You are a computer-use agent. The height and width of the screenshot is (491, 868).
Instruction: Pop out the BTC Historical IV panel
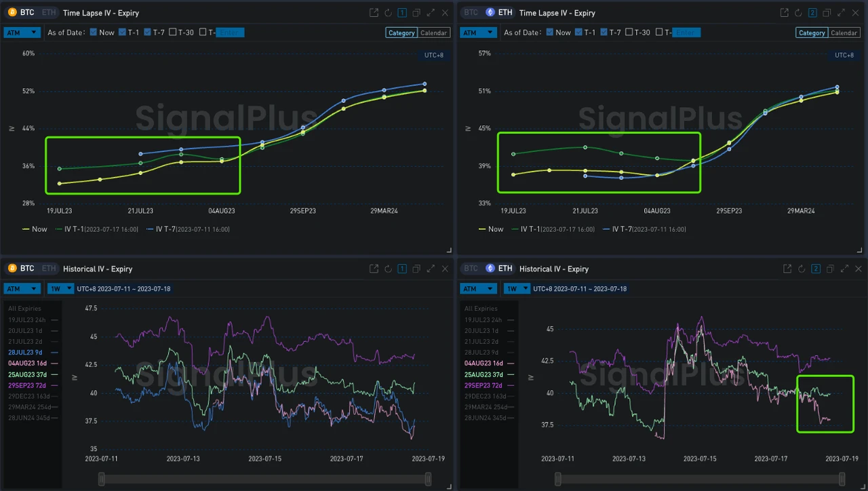[374, 269]
